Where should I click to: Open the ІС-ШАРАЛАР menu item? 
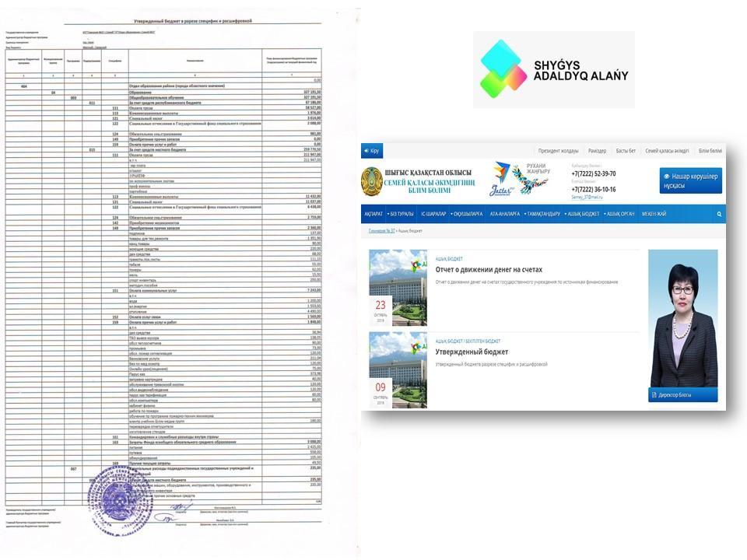click(x=433, y=215)
